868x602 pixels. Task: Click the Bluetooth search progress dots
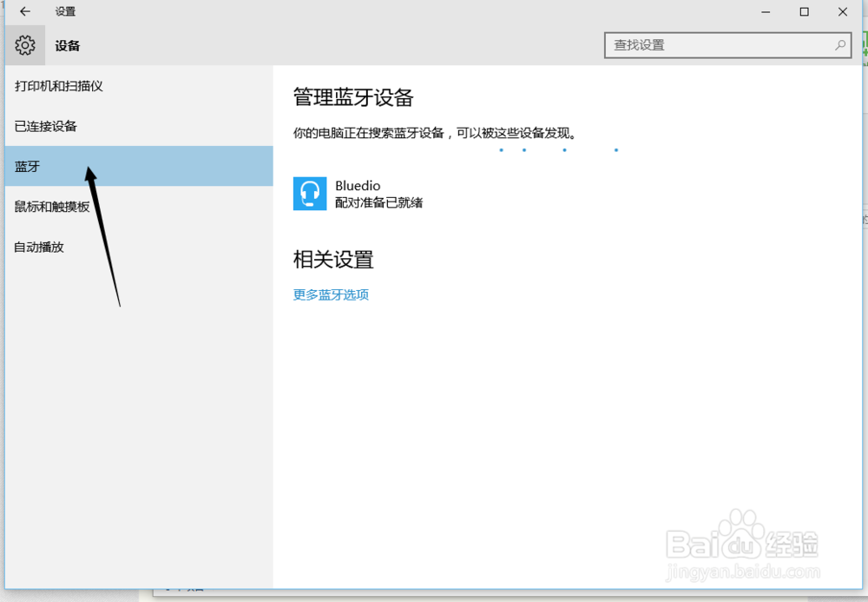click(558, 150)
